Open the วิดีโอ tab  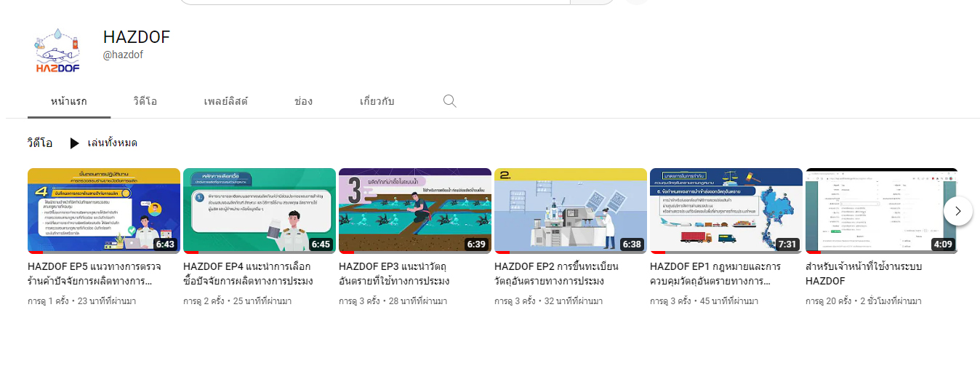[x=145, y=101]
